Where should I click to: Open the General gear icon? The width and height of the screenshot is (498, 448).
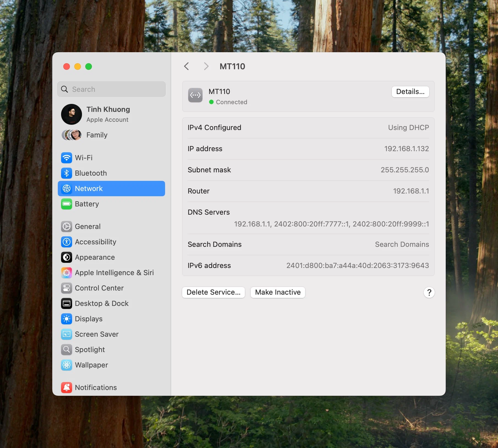pyautogui.click(x=67, y=226)
